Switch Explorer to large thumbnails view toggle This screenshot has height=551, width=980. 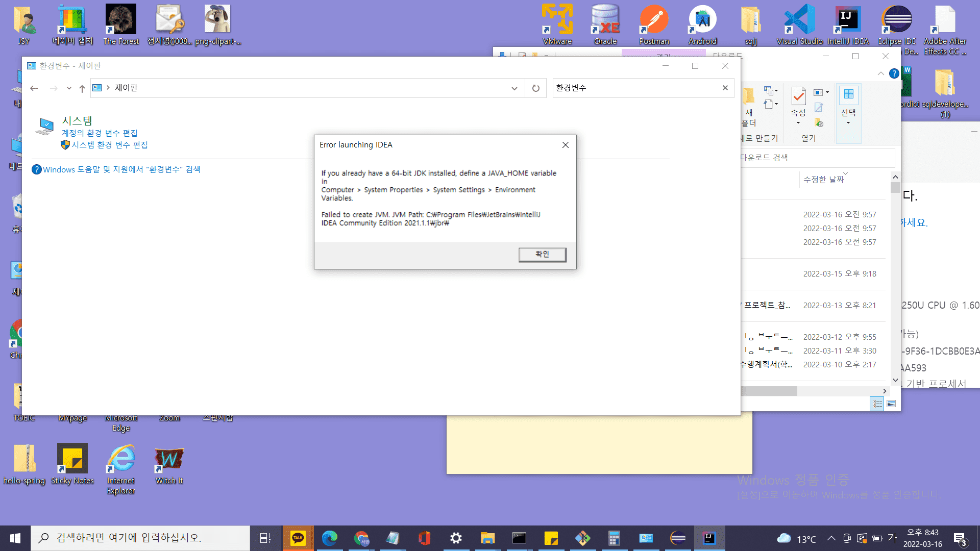click(891, 404)
